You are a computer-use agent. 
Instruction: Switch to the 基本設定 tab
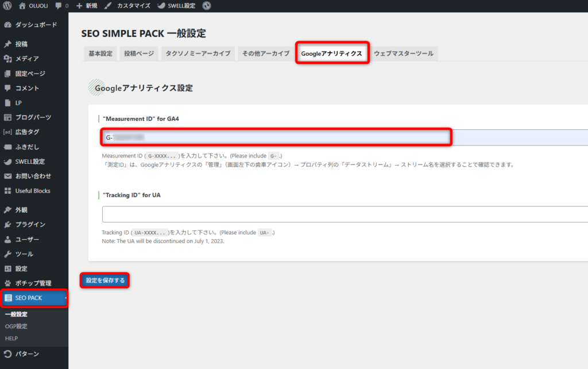(100, 53)
